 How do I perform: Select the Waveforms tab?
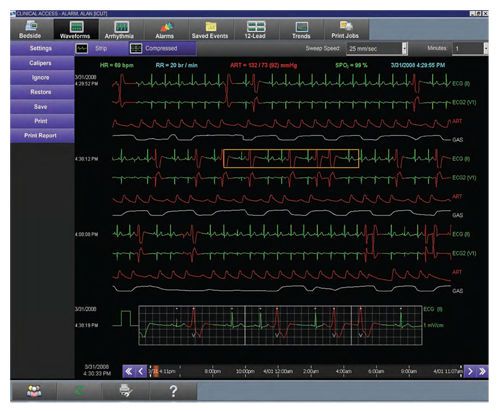point(76,29)
